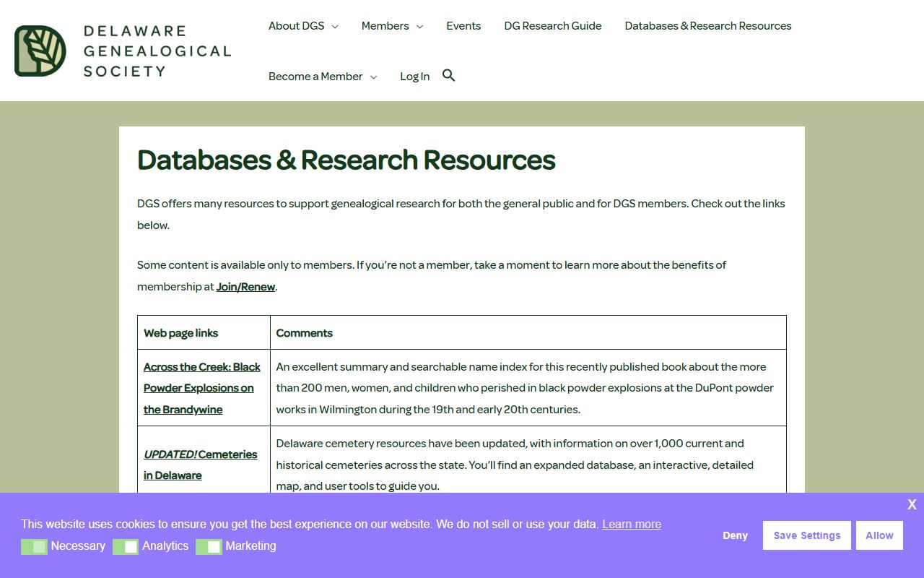924x578 pixels.
Task: Open the About DGS menu item
Action: point(296,26)
